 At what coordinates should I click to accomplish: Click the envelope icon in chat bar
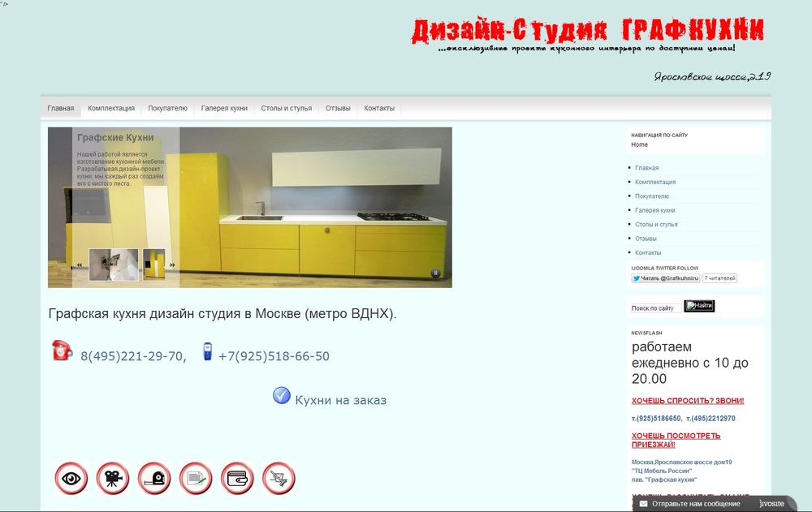(643, 504)
